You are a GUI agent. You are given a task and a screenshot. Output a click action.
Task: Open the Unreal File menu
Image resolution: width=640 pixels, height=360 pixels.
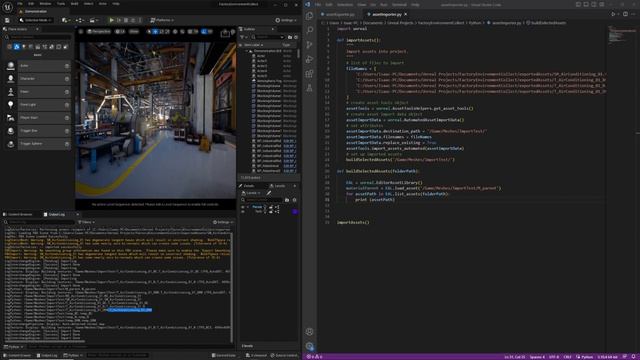click(x=20, y=4)
